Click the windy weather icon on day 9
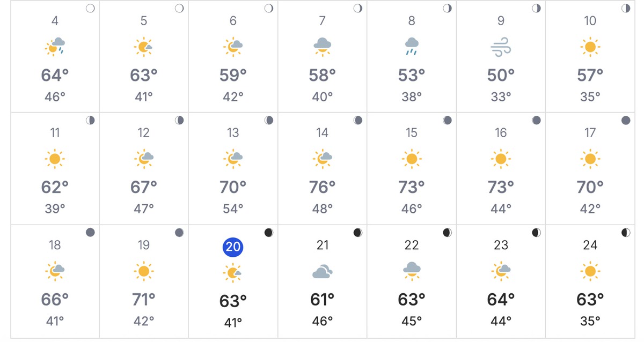This screenshot has height=342, width=644. (501, 48)
